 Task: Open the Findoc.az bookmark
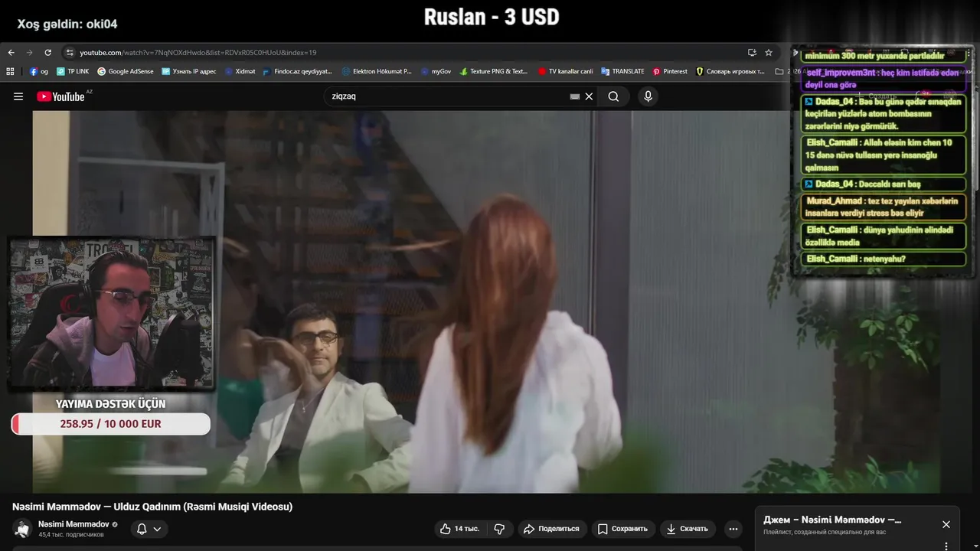[297, 71]
